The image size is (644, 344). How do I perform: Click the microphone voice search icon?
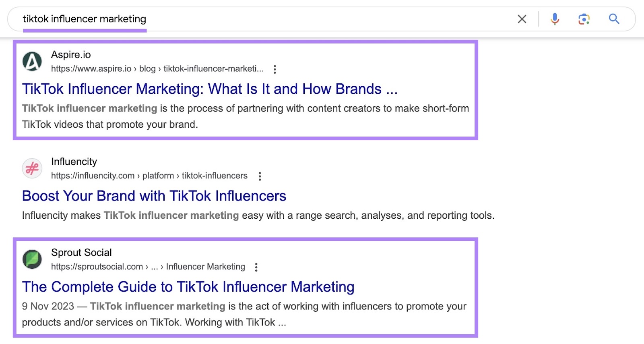tap(555, 19)
